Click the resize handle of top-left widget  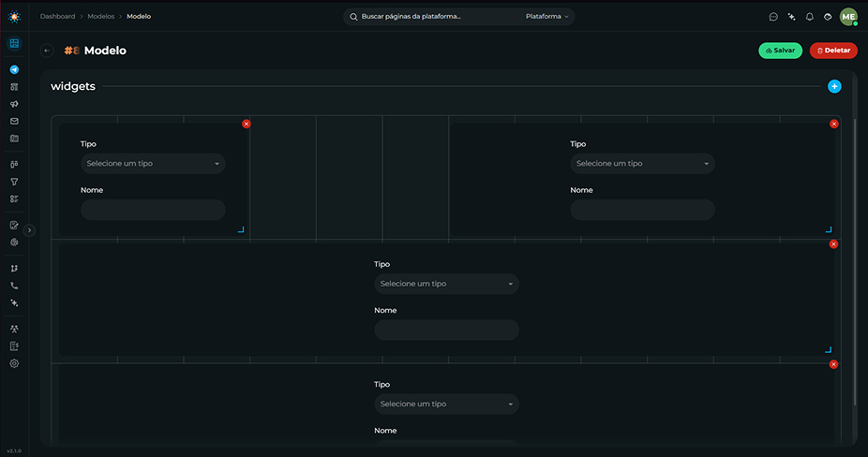pos(241,229)
